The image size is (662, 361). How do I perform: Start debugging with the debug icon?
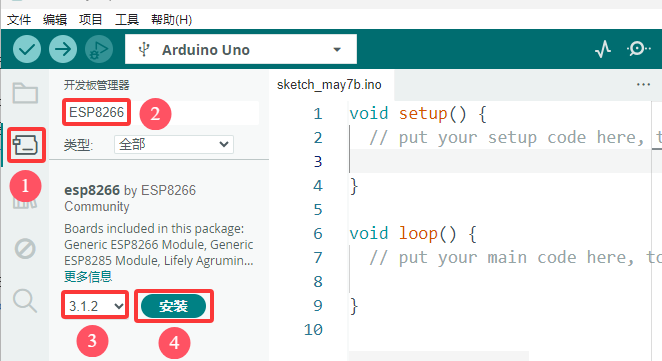tap(99, 49)
